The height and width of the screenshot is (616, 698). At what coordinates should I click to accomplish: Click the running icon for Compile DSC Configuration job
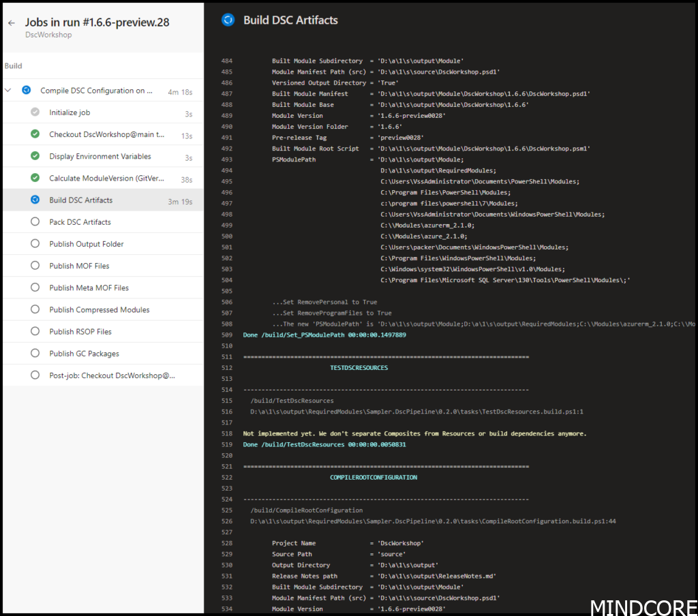point(26,90)
